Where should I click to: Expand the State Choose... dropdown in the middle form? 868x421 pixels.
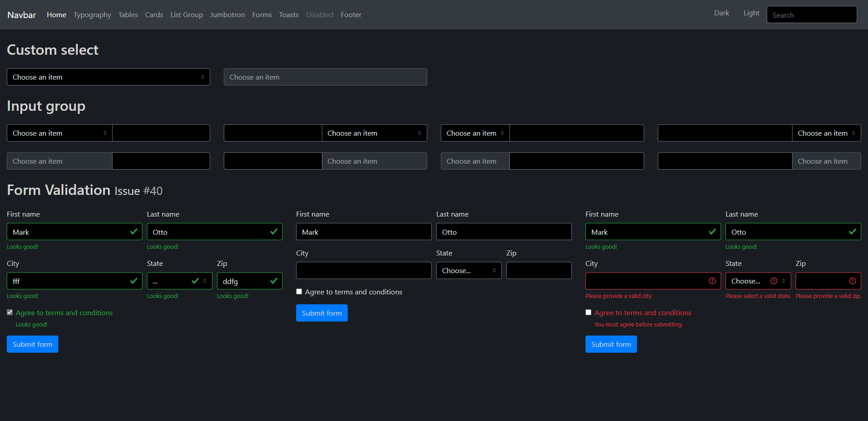click(468, 270)
